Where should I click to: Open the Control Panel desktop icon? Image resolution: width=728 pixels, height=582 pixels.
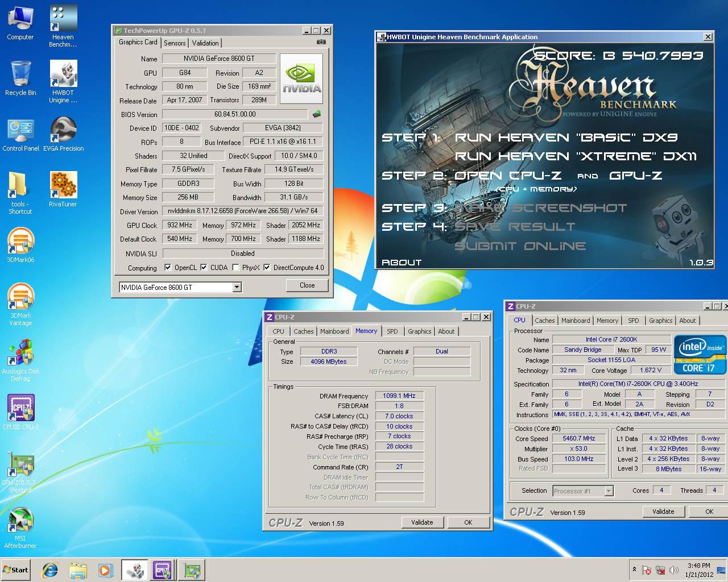click(20, 135)
